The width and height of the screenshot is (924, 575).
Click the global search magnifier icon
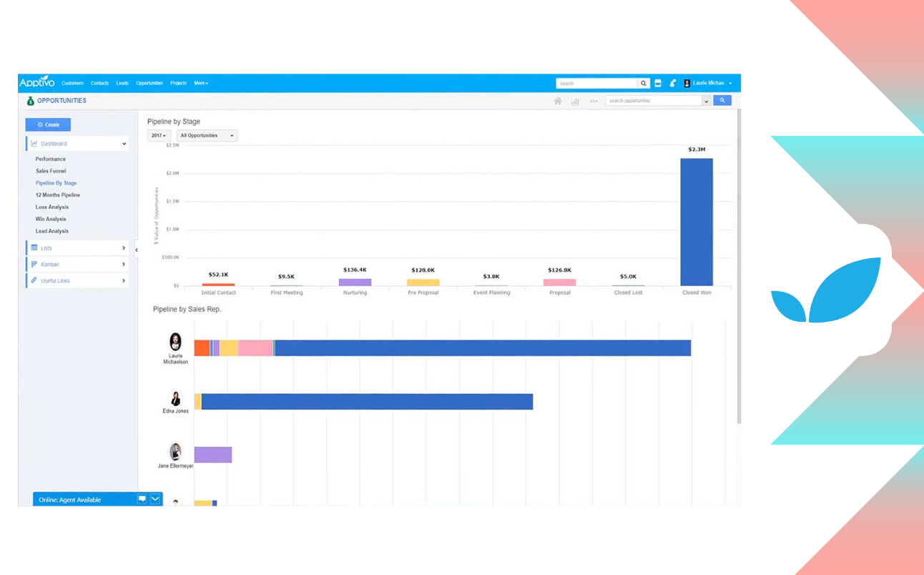(644, 83)
